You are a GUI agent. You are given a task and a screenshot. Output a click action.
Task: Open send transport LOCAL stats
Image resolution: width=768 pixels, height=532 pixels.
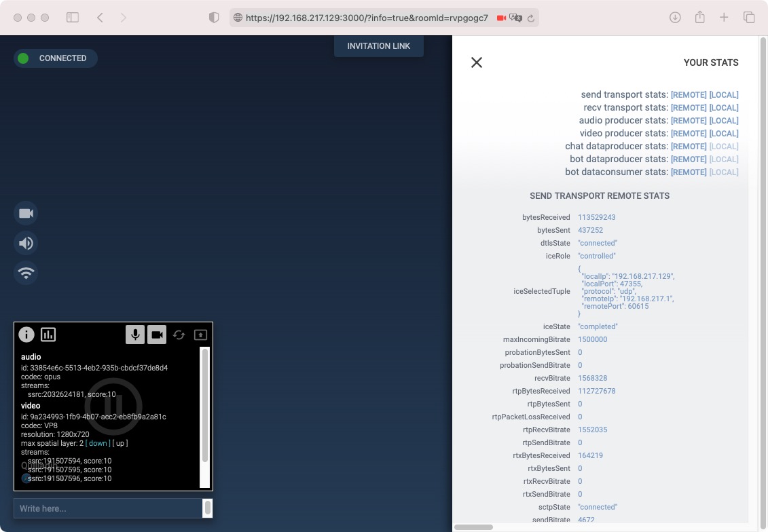pyautogui.click(x=724, y=95)
